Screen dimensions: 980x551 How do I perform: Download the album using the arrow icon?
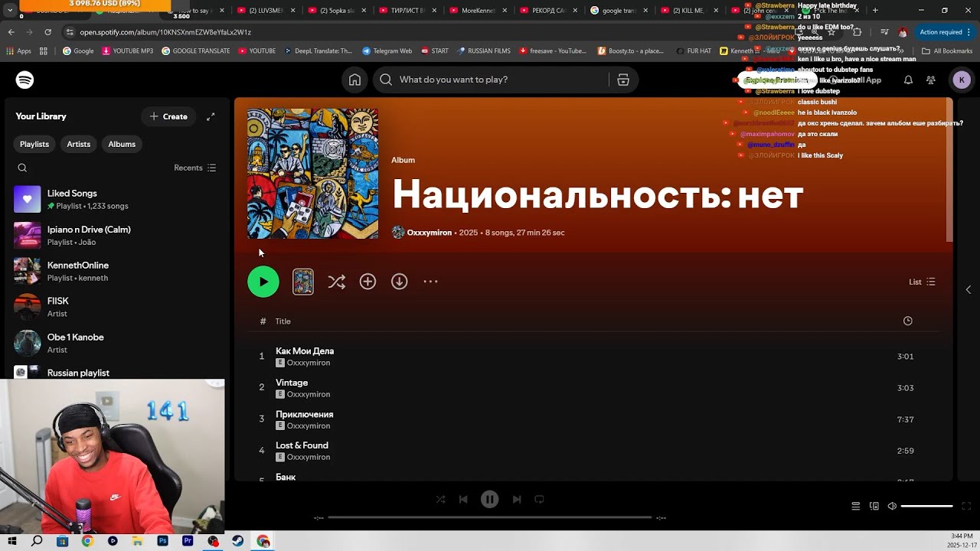tap(399, 282)
